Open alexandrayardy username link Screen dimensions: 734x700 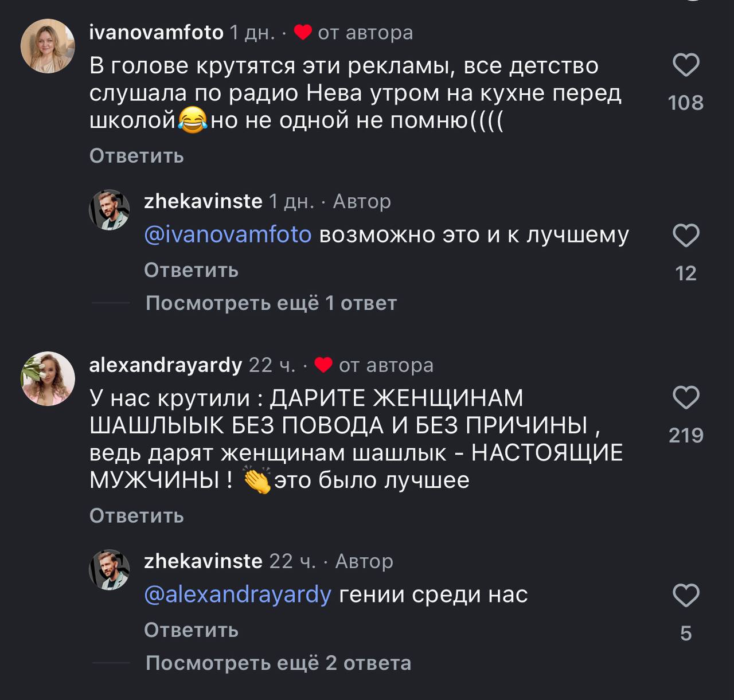pos(166,365)
